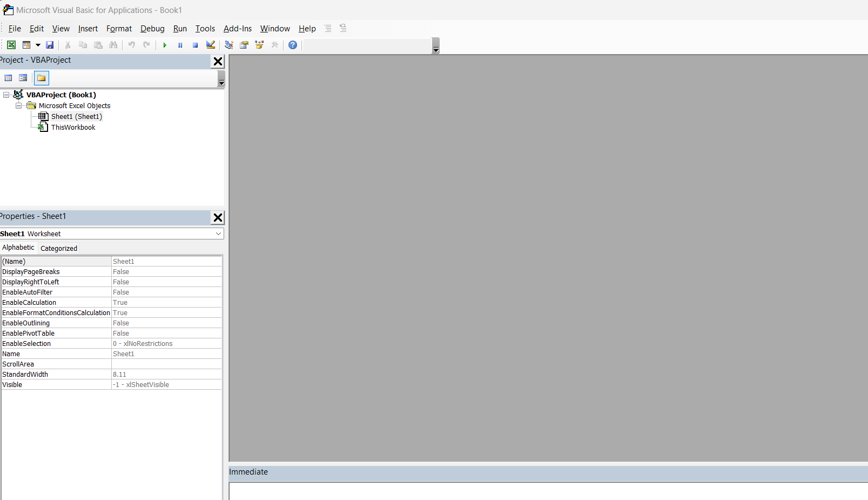Click the Copy toolbar icon
This screenshot has width=868, height=500.
[x=83, y=45]
